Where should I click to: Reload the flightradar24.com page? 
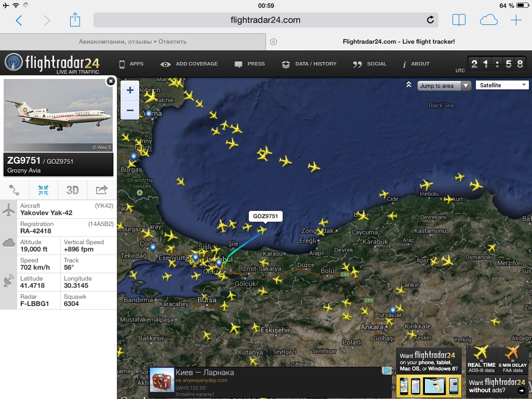[x=430, y=20]
